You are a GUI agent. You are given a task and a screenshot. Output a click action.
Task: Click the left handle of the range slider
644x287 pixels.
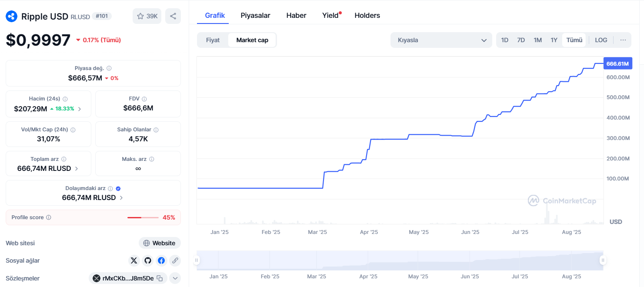[x=197, y=260]
